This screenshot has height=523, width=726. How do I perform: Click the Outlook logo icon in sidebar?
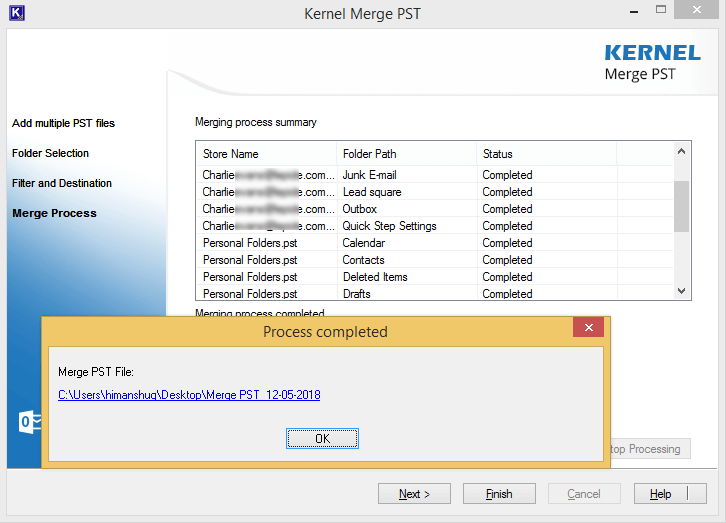[30, 422]
